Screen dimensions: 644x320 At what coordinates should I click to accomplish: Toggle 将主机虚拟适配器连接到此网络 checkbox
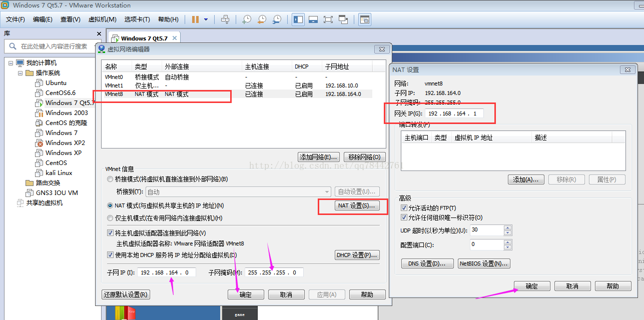point(111,233)
